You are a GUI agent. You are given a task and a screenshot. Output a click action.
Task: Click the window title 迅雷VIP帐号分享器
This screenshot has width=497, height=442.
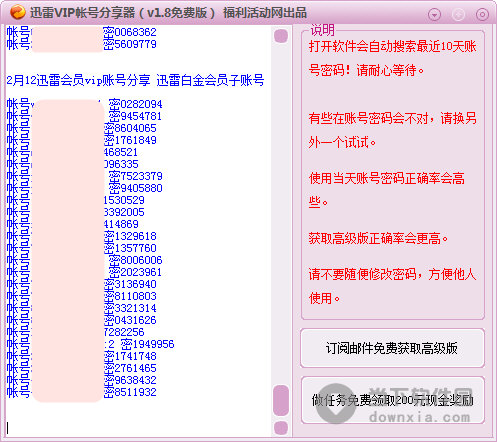tap(83, 13)
